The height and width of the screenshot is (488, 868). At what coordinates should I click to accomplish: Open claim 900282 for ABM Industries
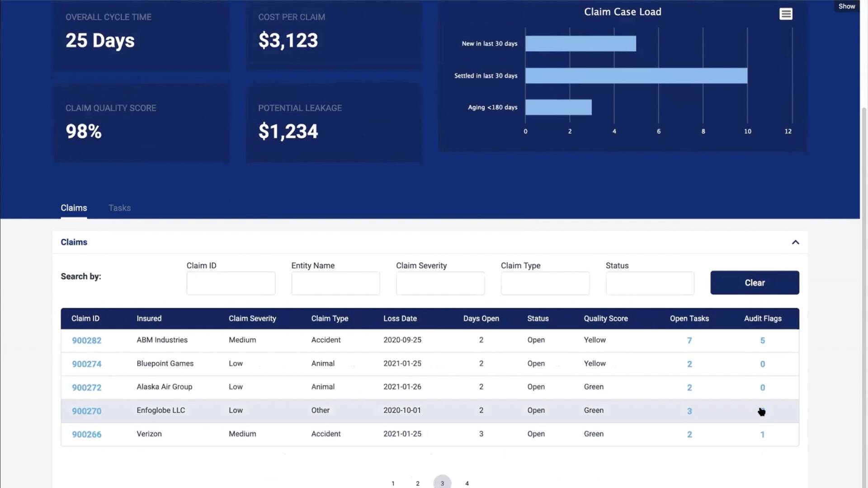(x=86, y=340)
